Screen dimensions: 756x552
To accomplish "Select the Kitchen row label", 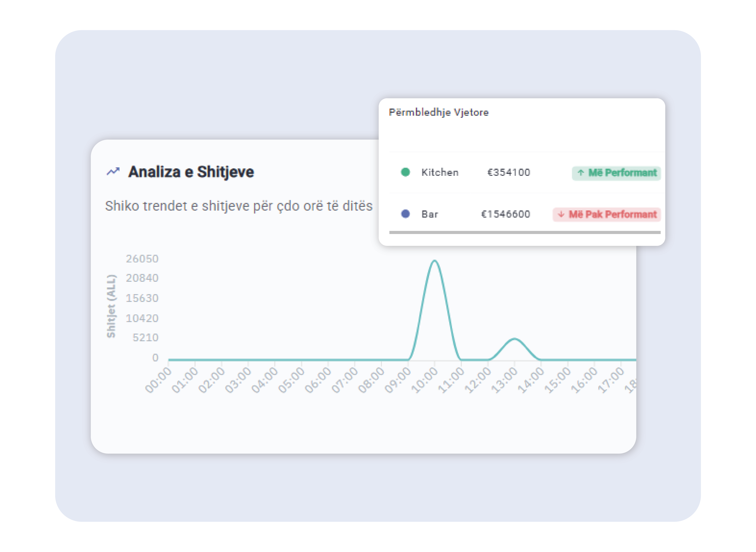I will pyautogui.click(x=439, y=172).
